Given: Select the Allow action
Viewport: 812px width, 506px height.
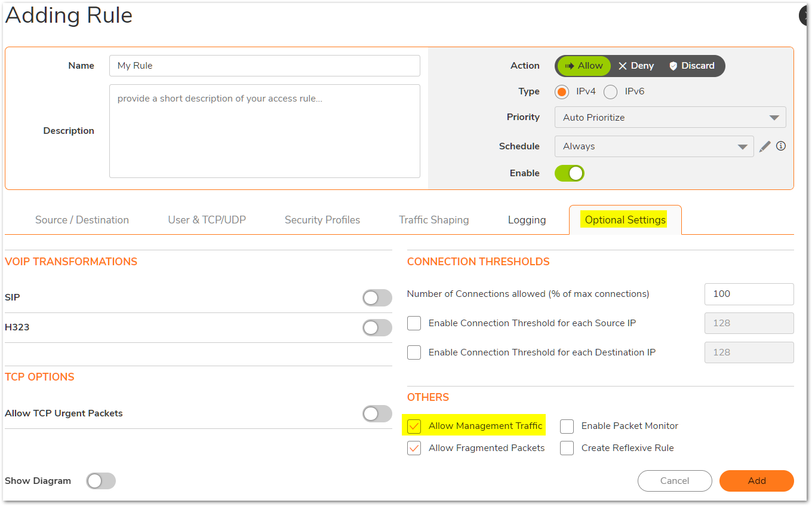Looking at the screenshot, I should pyautogui.click(x=583, y=66).
